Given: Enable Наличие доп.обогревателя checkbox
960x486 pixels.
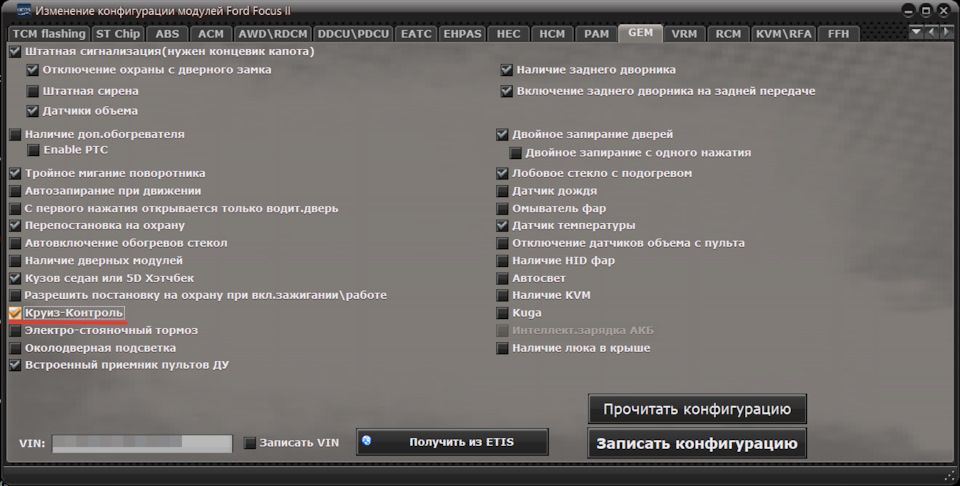Looking at the screenshot, I should point(15,135).
